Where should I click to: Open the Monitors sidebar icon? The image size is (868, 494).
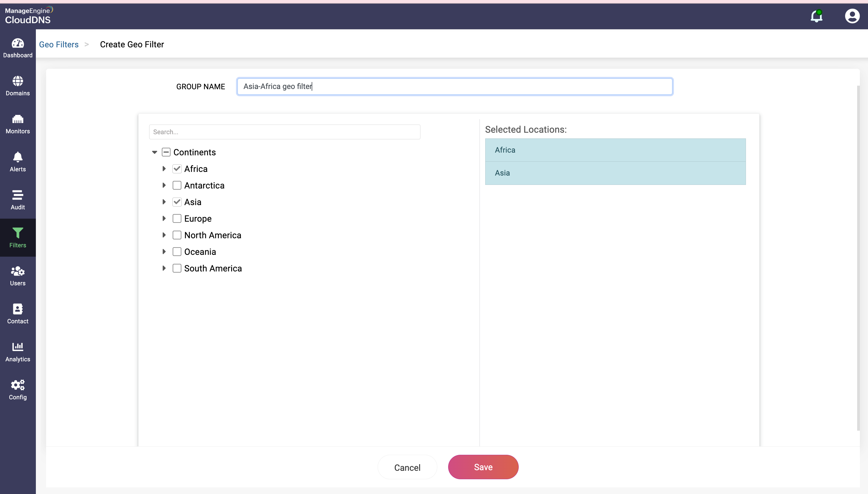point(17,119)
